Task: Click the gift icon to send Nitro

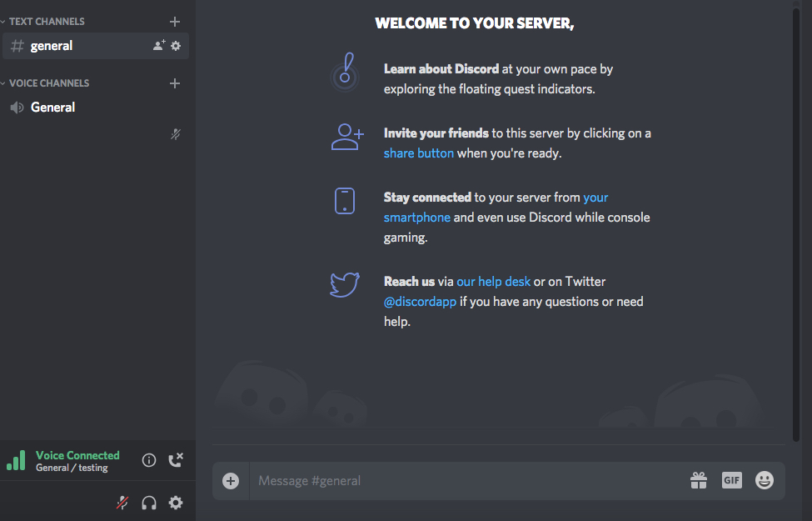Action: coord(698,480)
